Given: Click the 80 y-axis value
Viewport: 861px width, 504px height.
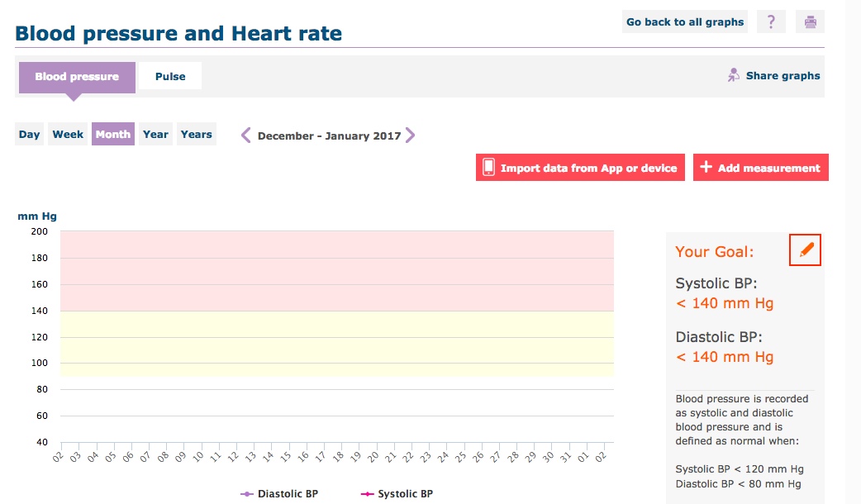Looking at the screenshot, I should coord(42,389).
